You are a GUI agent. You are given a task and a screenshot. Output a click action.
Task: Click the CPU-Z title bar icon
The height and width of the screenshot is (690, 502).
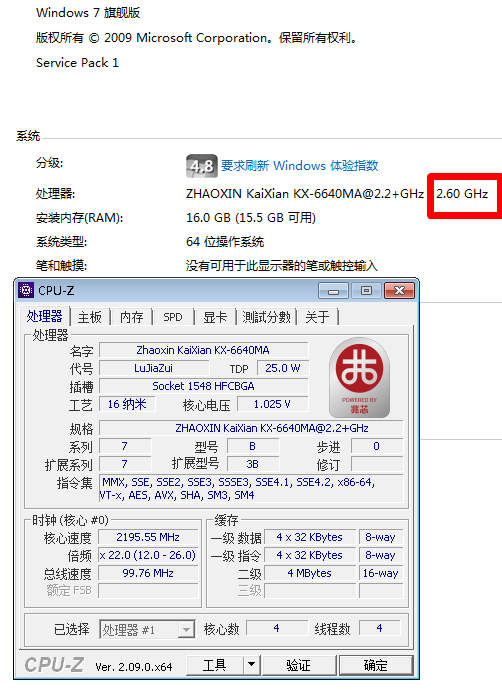tap(26, 290)
